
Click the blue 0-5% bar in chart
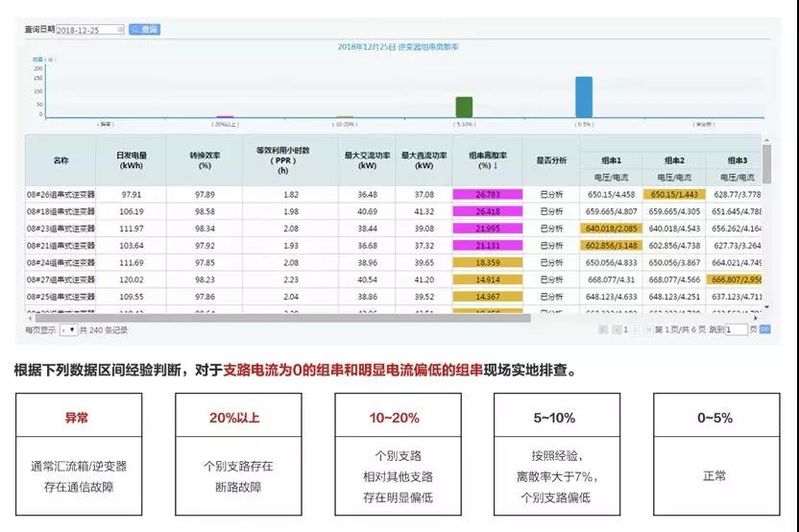click(583, 97)
